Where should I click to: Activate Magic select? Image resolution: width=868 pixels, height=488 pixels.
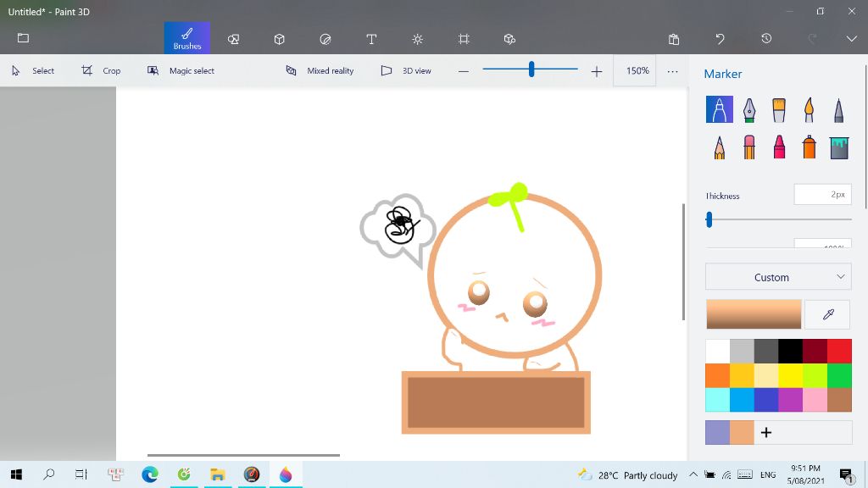181,71
